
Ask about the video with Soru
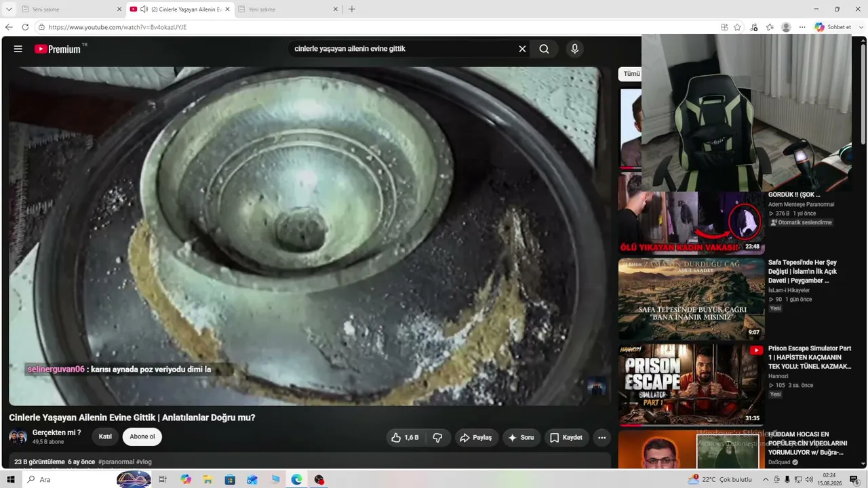[521, 438]
